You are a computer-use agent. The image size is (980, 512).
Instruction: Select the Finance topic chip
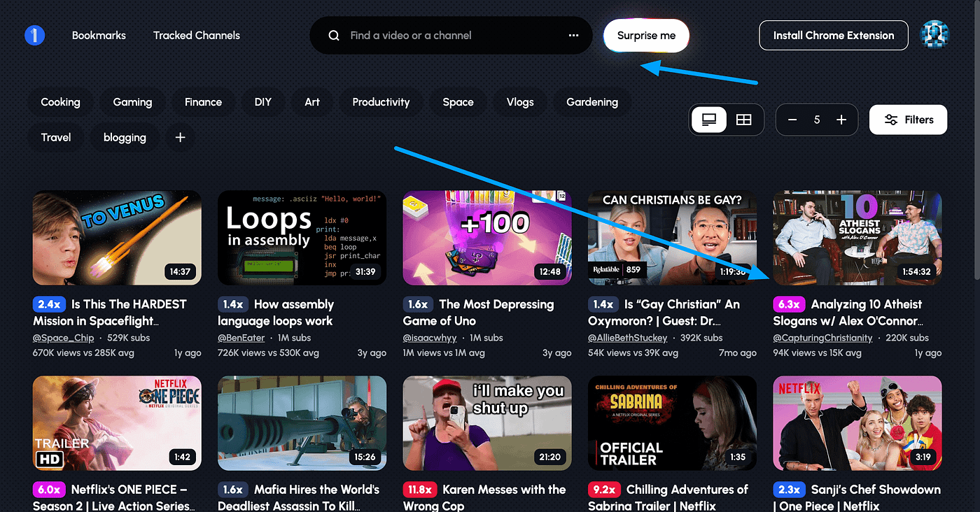tap(203, 102)
